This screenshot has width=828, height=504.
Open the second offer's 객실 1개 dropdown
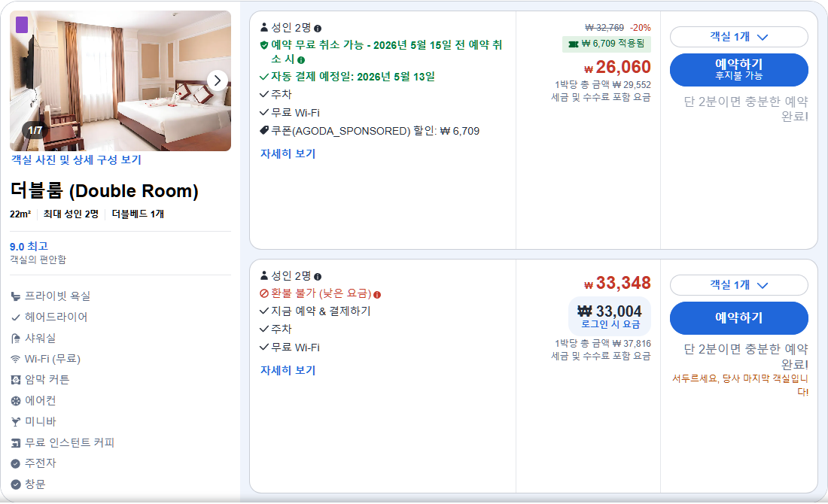[738, 285]
